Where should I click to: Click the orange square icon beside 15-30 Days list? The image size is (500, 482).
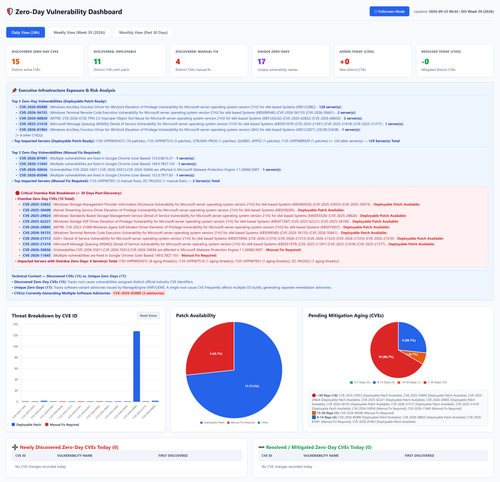(314, 413)
